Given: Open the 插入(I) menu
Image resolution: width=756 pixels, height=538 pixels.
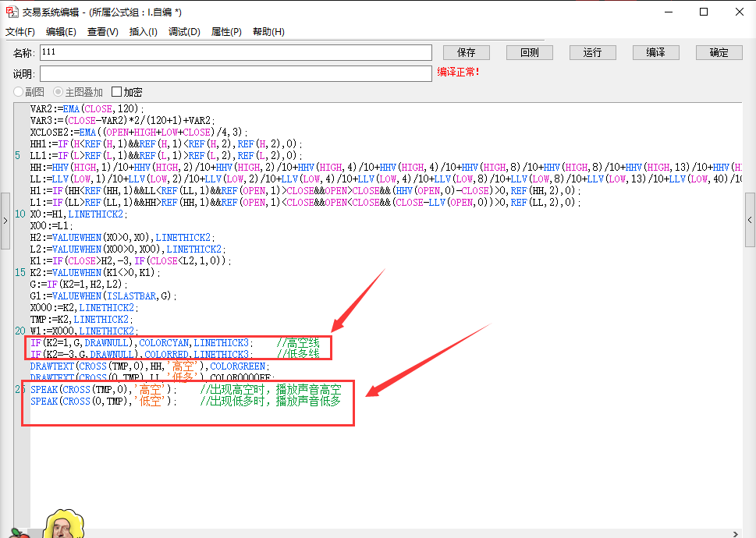Looking at the screenshot, I should 143,32.
